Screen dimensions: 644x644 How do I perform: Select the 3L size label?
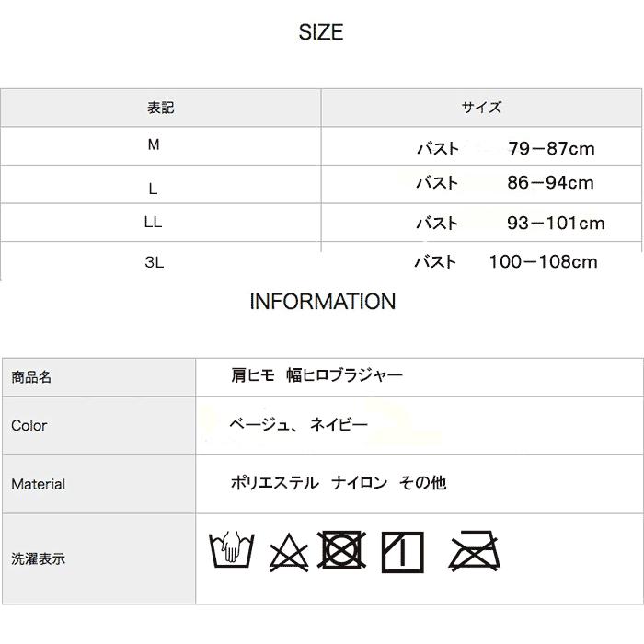point(154,262)
